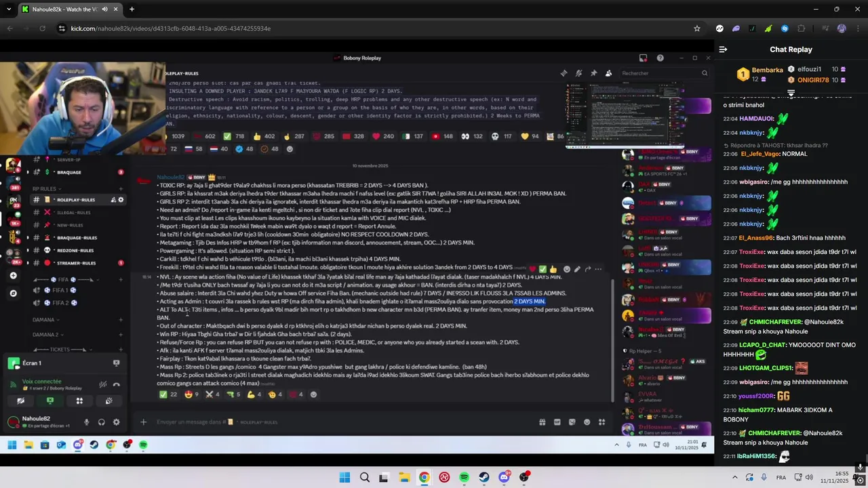Click edit pencil icon on hovered message

(x=577, y=269)
